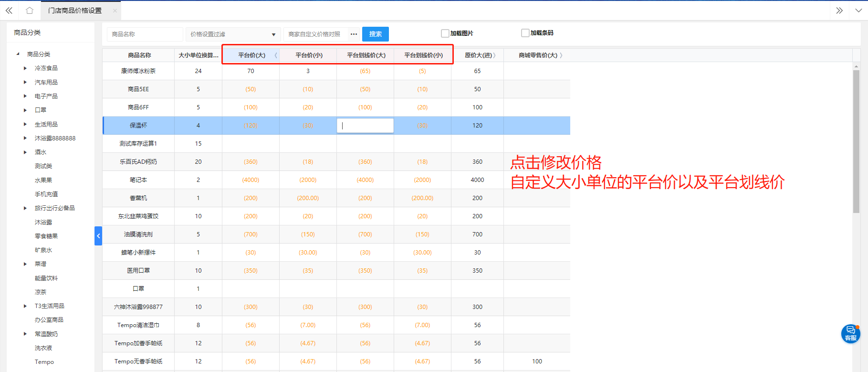Close the 门店商品价格设置 tab
The height and width of the screenshot is (372, 868).
click(x=115, y=11)
